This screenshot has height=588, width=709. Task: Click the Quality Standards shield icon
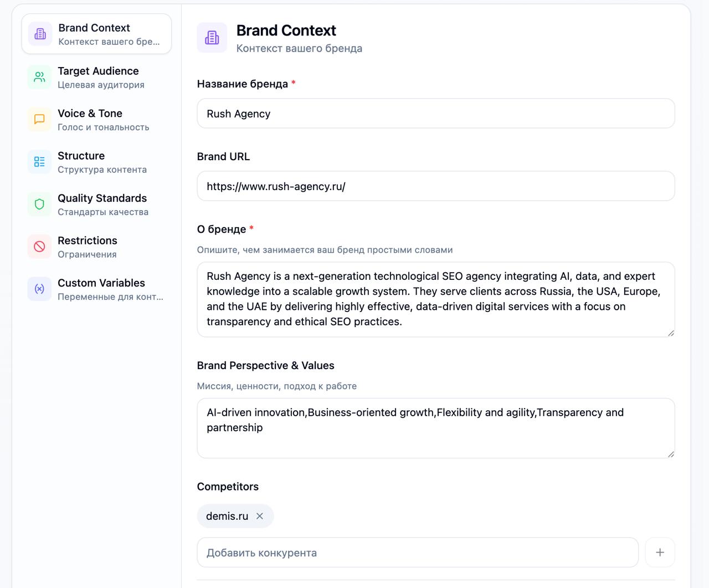pyautogui.click(x=39, y=204)
